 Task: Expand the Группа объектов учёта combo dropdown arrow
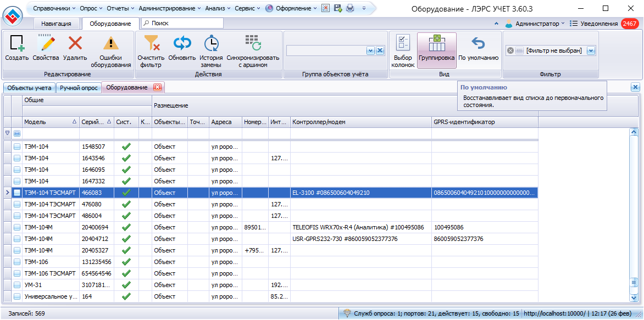point(370,50)
